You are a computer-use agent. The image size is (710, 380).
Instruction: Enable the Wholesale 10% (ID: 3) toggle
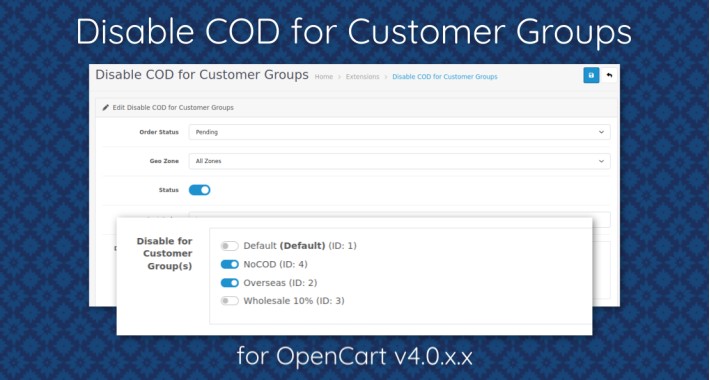tap(230, 301)
